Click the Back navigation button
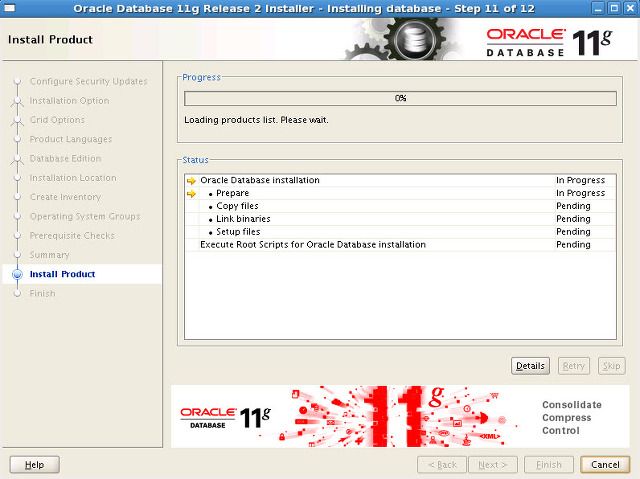 pos(442,464)
